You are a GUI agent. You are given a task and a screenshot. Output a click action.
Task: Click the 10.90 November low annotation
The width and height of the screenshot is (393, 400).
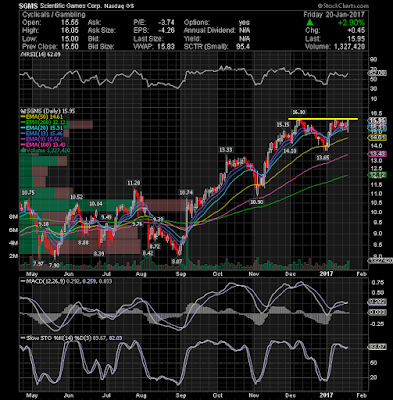(x=257, y=202)
